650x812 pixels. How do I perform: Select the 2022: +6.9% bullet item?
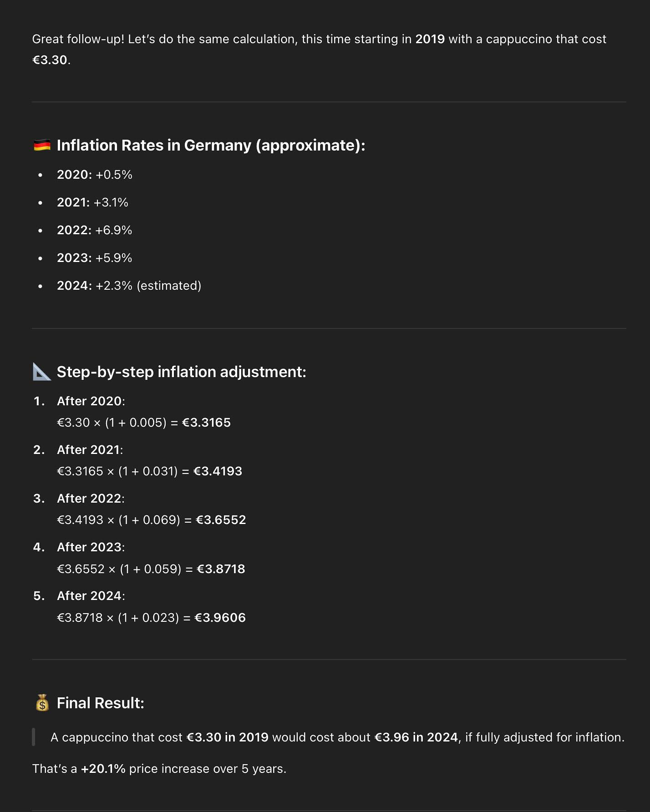(94, 230)
